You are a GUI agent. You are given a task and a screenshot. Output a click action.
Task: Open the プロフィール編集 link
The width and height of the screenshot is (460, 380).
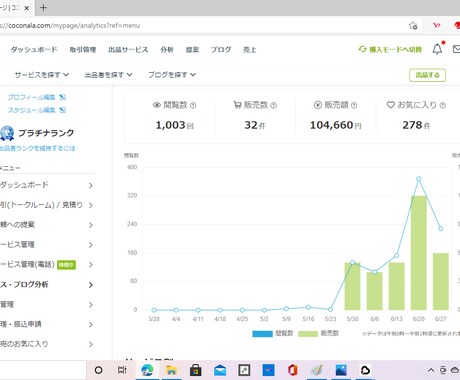31,97
